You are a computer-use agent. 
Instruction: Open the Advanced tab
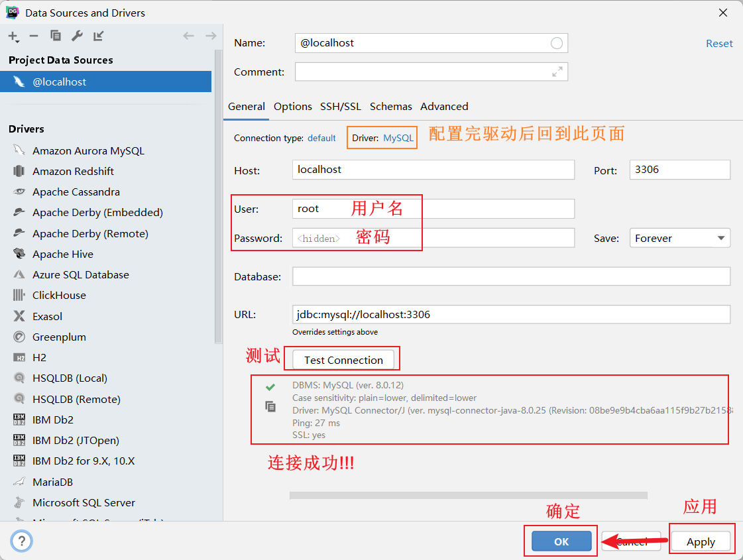pos(444,106)
